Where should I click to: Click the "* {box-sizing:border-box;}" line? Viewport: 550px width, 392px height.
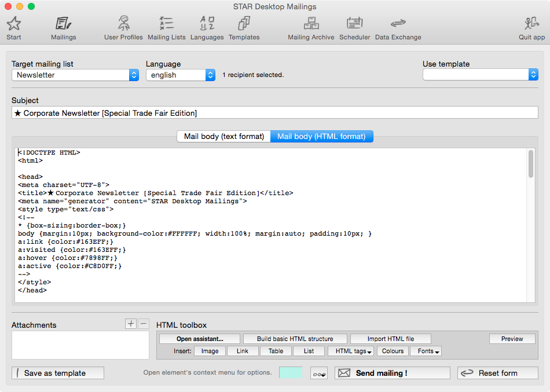[72, 226]
